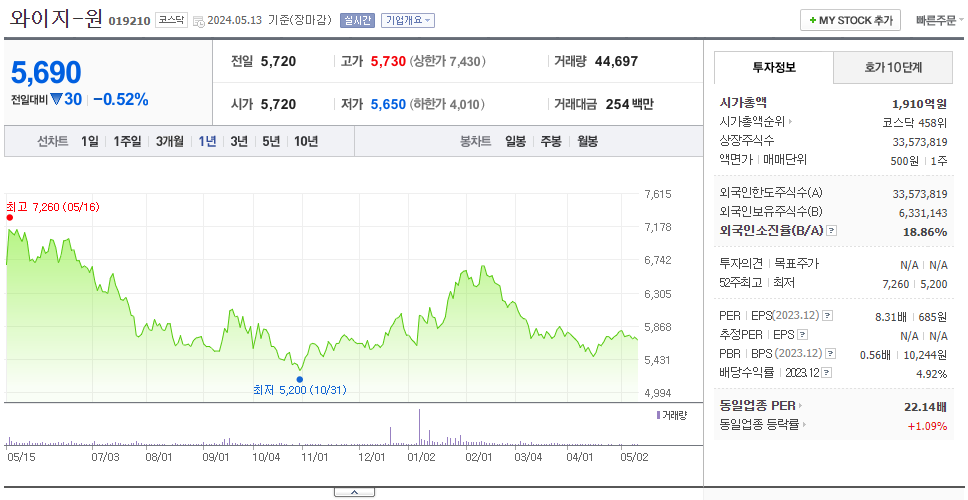Click the change rate -0.52%

121,99
